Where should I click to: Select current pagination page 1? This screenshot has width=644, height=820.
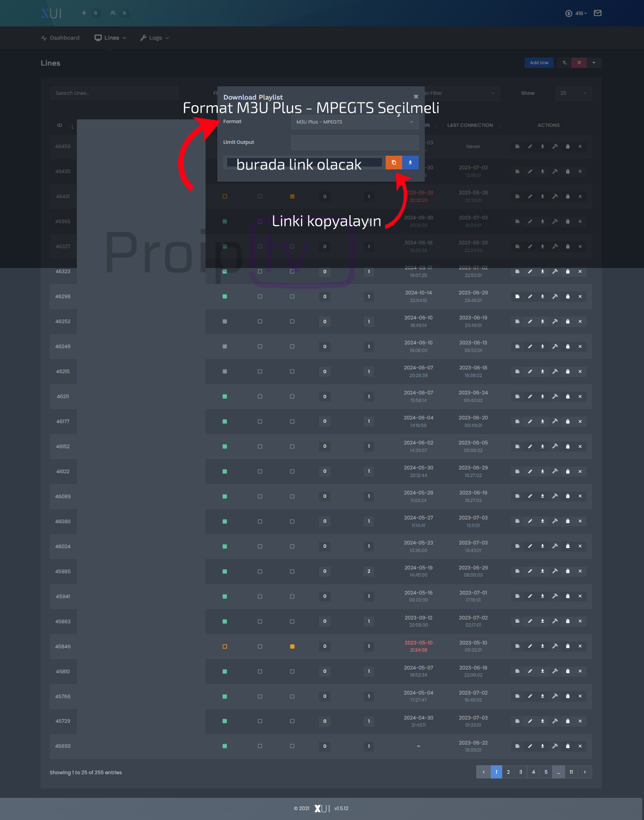(x=496, y=772)
